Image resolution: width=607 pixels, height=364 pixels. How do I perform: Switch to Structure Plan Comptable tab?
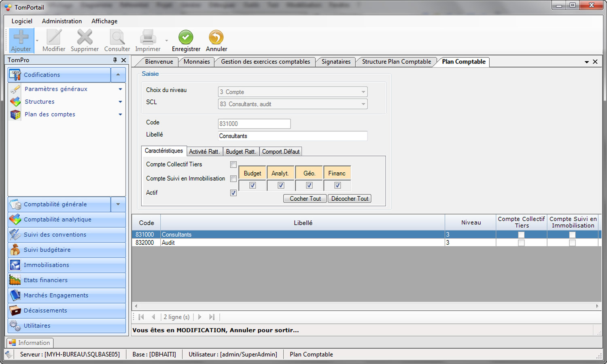[x=397, y=61]
